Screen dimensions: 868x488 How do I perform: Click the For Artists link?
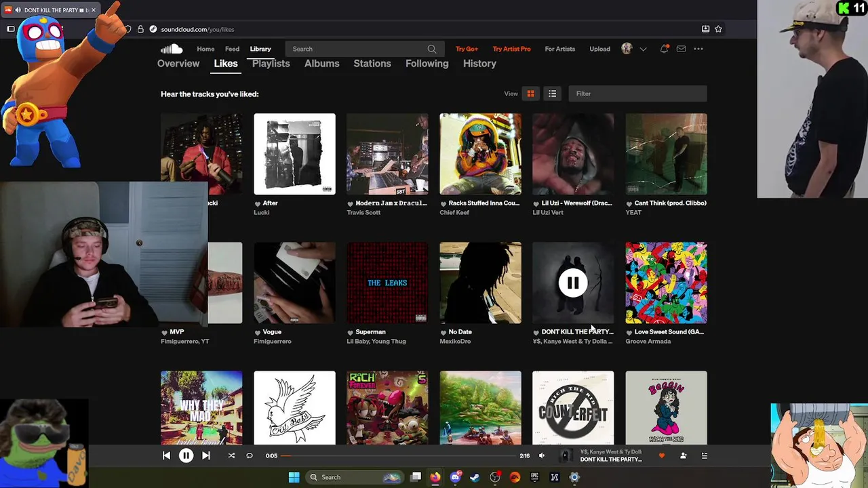click(560, 49)
